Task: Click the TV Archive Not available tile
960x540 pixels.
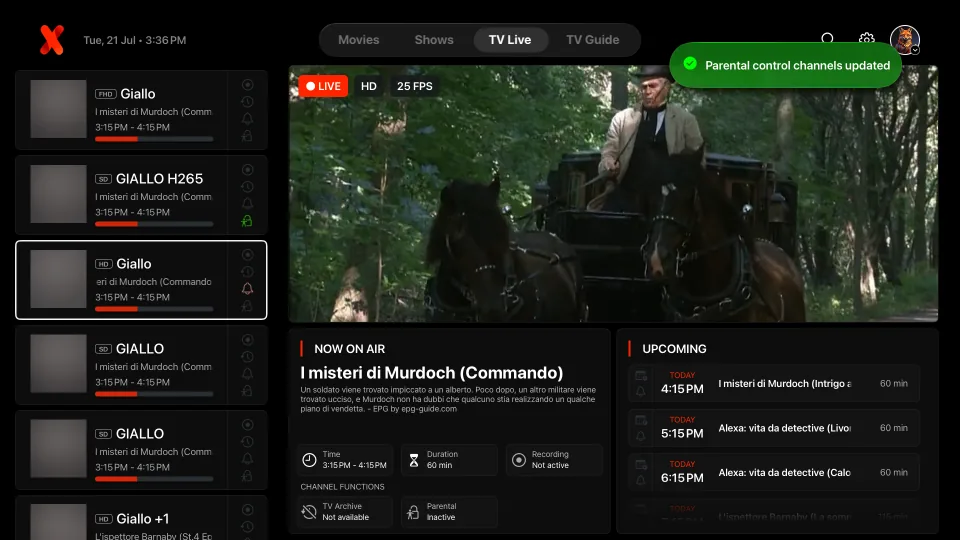Action: tap(345, 512)
